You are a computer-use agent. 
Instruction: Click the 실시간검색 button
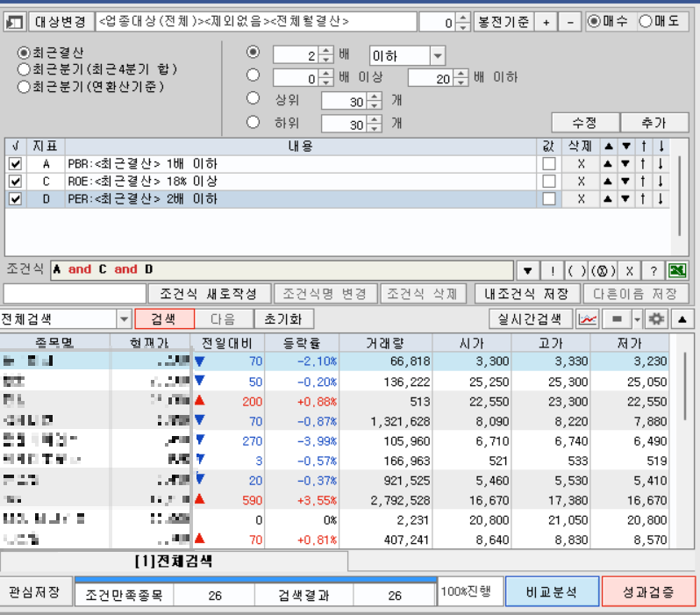pyautogui.click(x=530, y=318)
